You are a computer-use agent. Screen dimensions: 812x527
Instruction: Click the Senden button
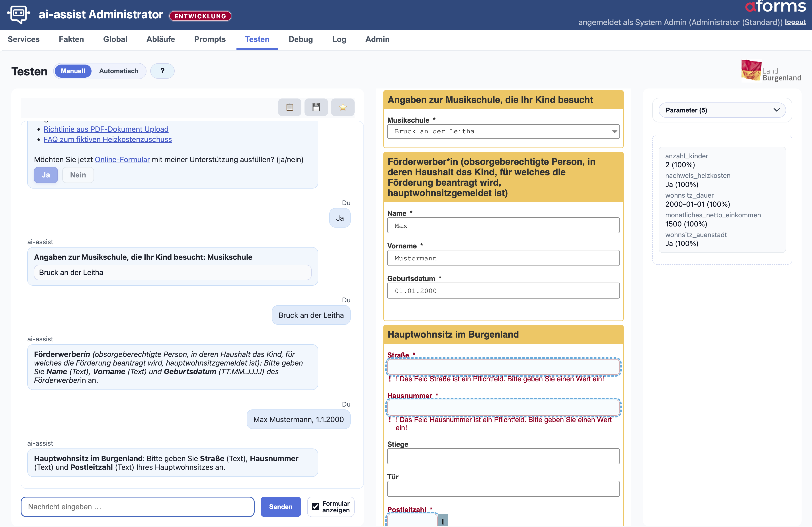pos(280,507)
